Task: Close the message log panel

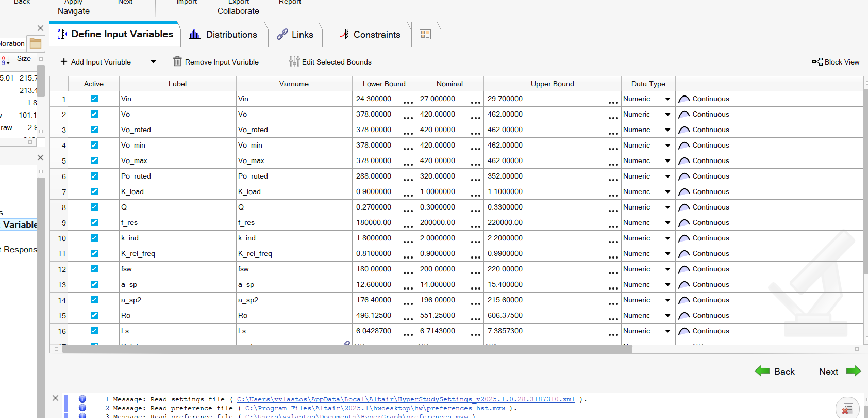Action: [56, 398]
